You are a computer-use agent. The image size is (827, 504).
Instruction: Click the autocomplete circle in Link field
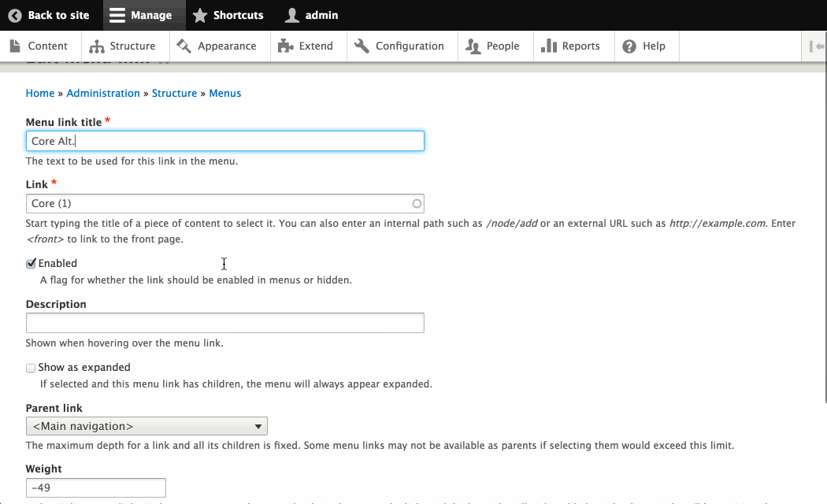(417, 203)
